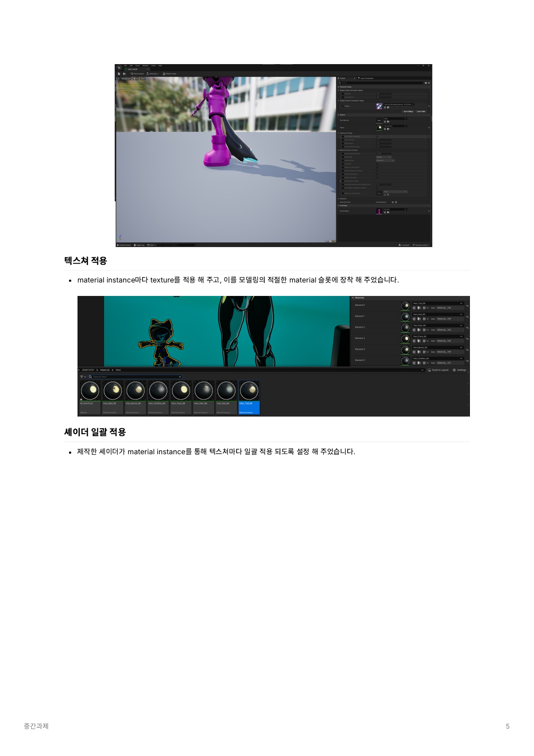Click Preview Mesh reset-to-default arrow
534x756 pixels.
(x=429, y=211)
